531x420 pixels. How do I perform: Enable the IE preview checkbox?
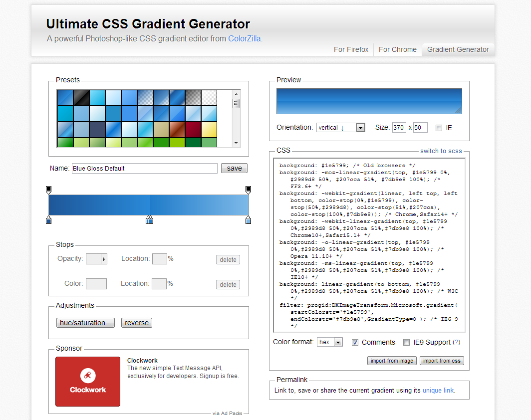point(439,128)
